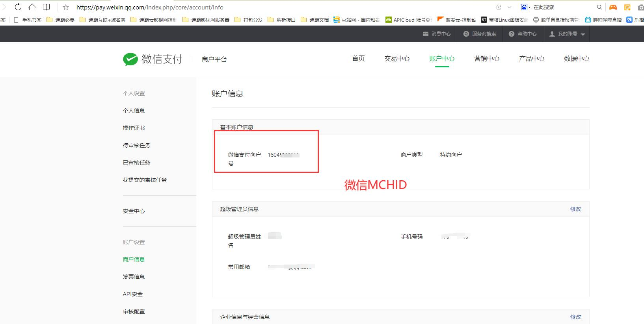Expand the address bar history chevron
This screenshot has width=644, height=324.
[509, 7]
